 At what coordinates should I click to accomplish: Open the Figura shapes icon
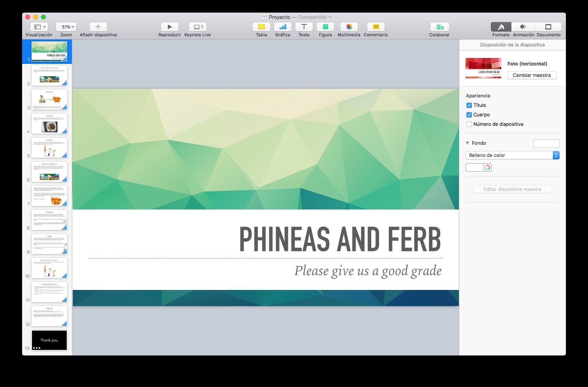click(x=325, y=27)
